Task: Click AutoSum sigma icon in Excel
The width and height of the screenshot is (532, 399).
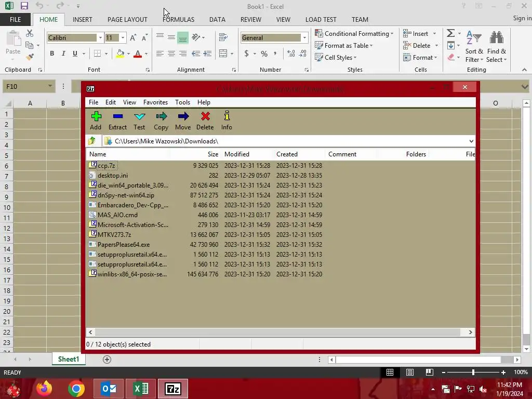Action: [x=450, y=33]
